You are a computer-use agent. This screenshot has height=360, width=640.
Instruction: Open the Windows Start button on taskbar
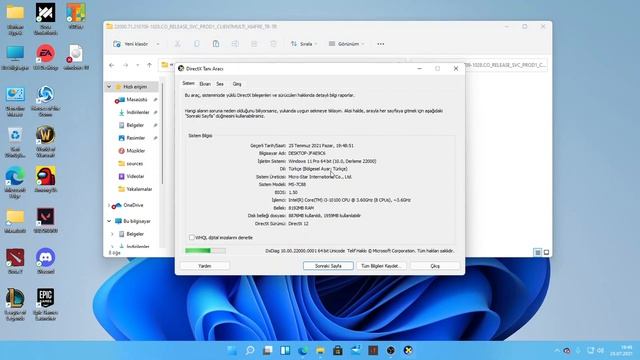pos(232,350)
